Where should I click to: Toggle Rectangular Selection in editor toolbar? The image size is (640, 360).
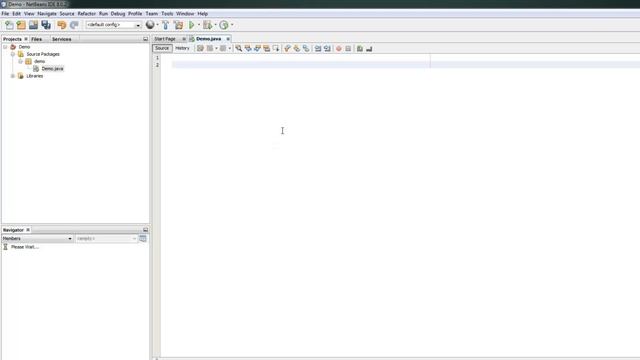click(276, 49)
